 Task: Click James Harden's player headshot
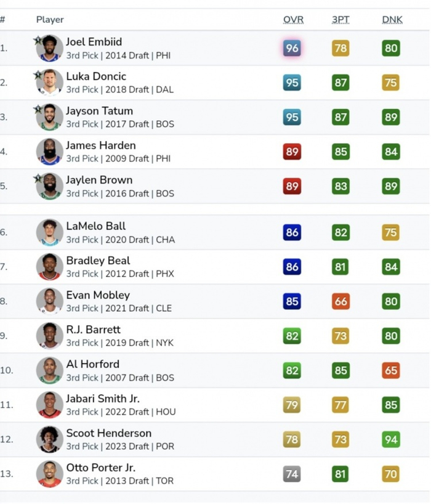49,152
